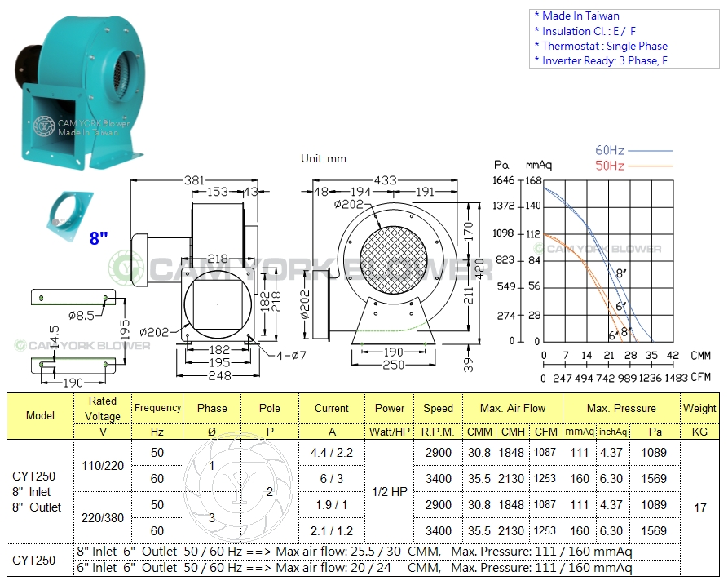
Task: Click the 6 / 3 current cell
Action: coord(332,479)
